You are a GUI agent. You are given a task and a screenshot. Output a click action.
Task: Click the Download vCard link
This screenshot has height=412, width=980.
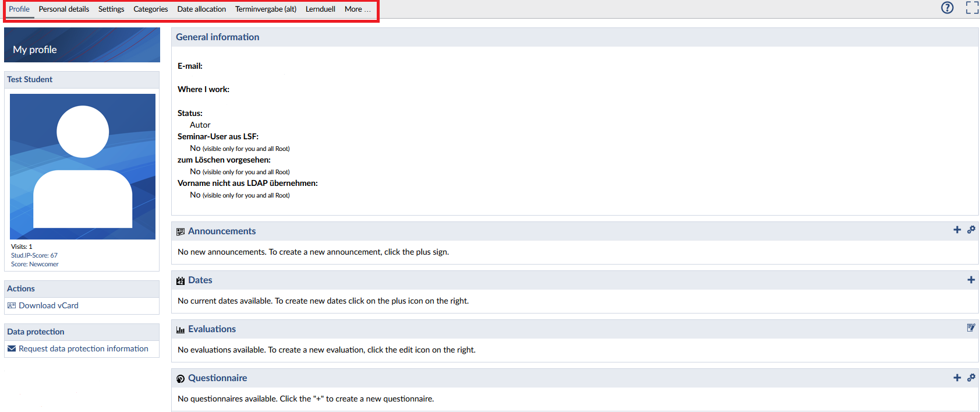(x=48, y=305)
